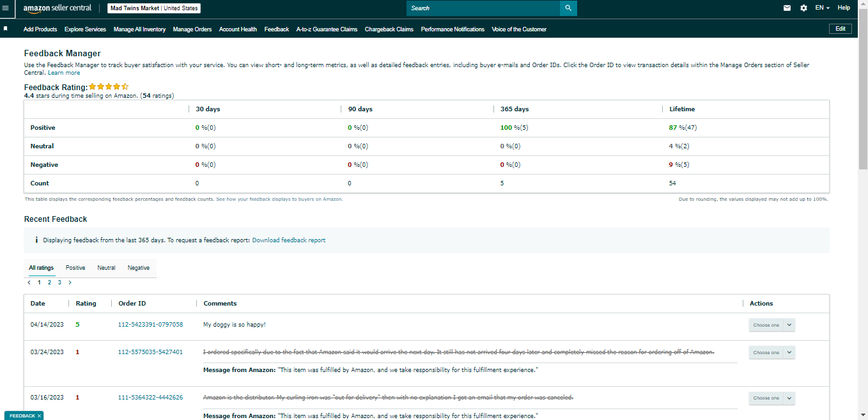
Task: Select the All ratings tab
Action: coord(42,268)
